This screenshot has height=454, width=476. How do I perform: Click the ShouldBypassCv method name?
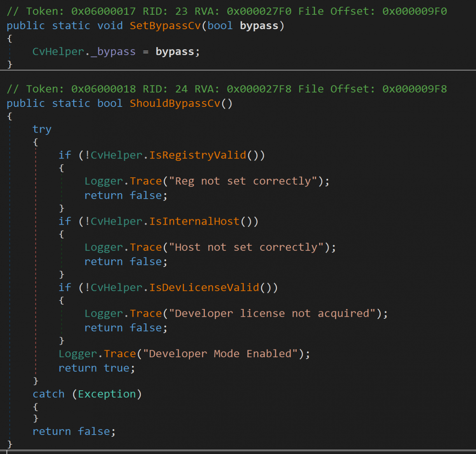point(175,103)
